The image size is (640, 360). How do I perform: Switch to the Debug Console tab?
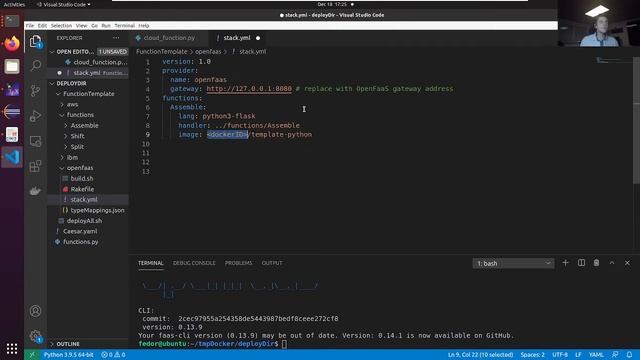pyautogui.click(x=194, y=263)
